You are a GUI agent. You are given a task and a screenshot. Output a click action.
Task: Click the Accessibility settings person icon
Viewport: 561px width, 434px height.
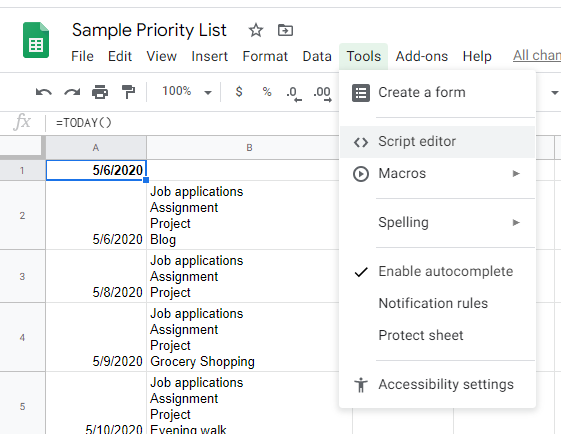pyautogui.click(x=361, y=385)
